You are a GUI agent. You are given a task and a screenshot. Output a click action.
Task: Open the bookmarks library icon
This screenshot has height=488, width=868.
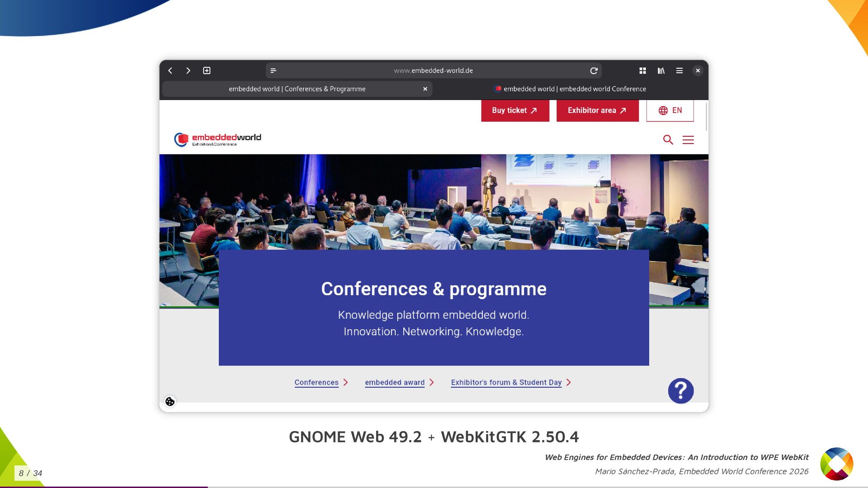[x=661, y=70]
